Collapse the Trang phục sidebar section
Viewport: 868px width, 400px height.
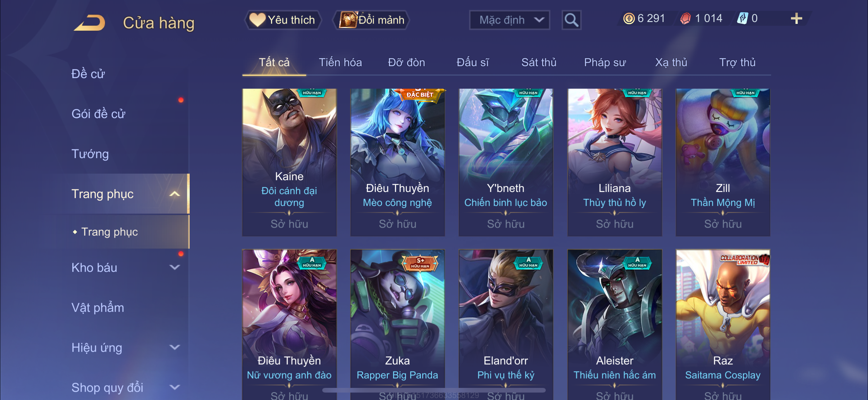point(174,194)
